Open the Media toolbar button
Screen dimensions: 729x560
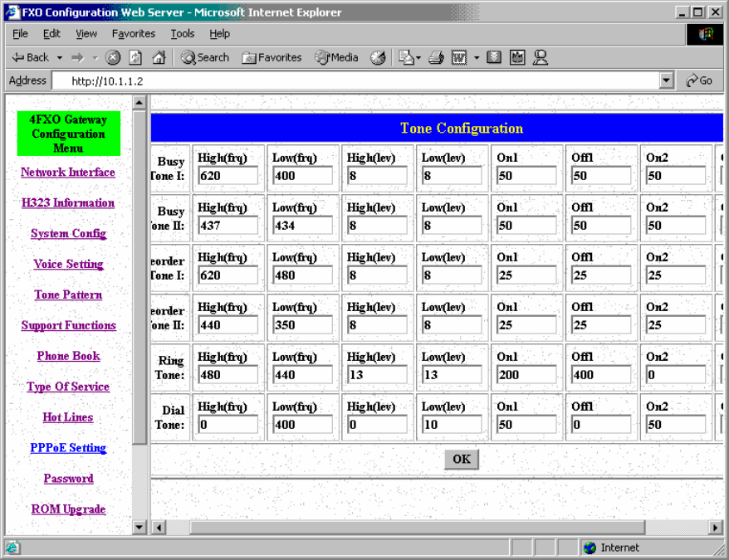click(336, 58)
